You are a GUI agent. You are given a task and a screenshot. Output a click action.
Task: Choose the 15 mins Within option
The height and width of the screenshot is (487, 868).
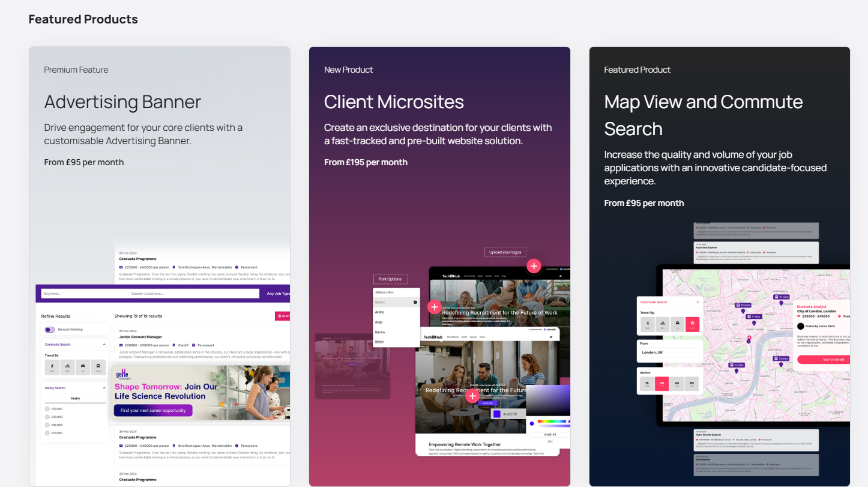(646, 384)
